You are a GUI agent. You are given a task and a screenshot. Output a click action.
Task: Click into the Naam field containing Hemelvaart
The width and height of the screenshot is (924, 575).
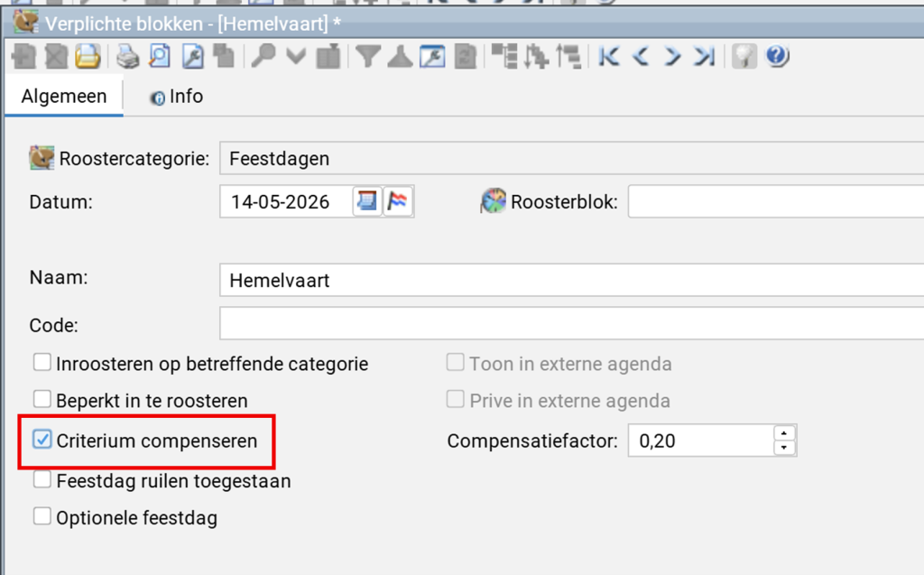coord(568,280)
